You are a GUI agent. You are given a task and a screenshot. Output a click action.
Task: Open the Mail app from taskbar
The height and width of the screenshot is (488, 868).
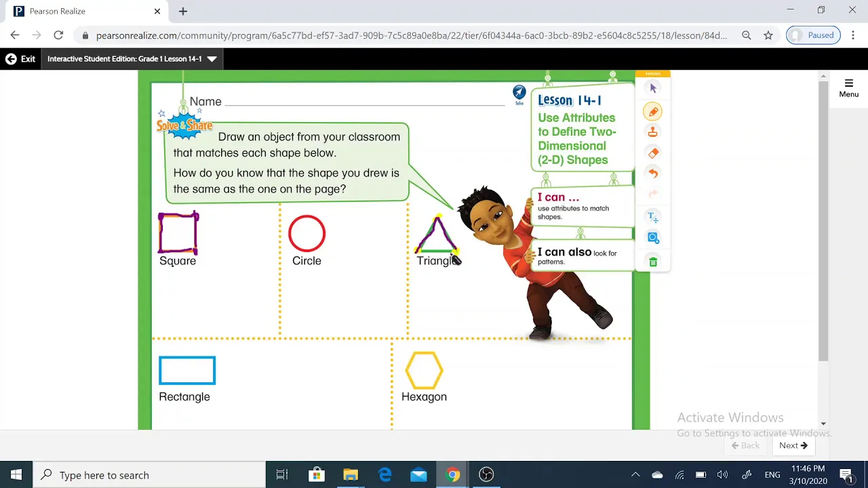tap(418, 475)
